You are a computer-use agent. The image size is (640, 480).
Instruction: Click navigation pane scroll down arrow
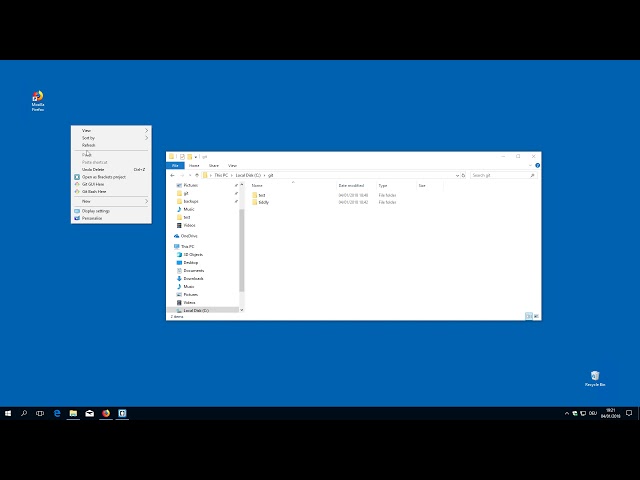tap(242, 310)
